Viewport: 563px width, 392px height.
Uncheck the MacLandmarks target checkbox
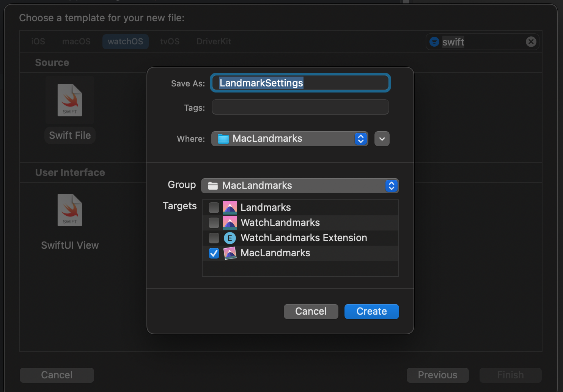(x=214, y=253)
